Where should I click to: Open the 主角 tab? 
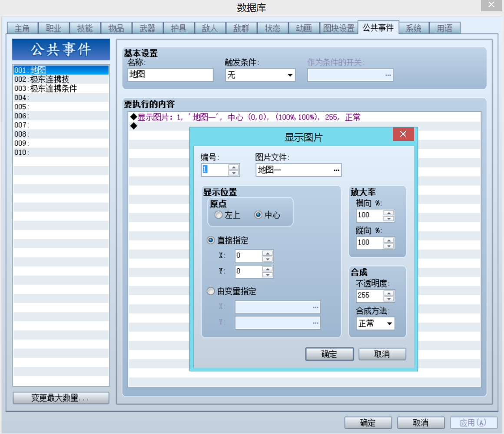[23, 28]
